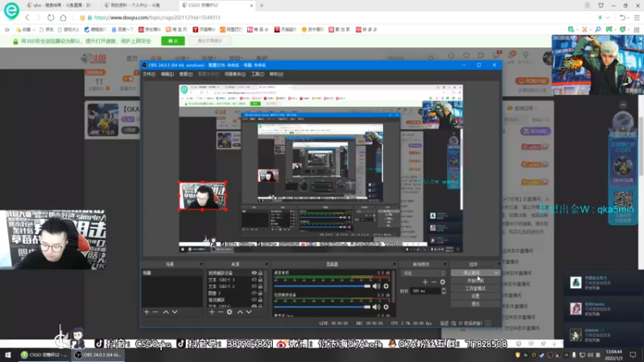Open source properties gear in sources panel

tap(229, 312)
